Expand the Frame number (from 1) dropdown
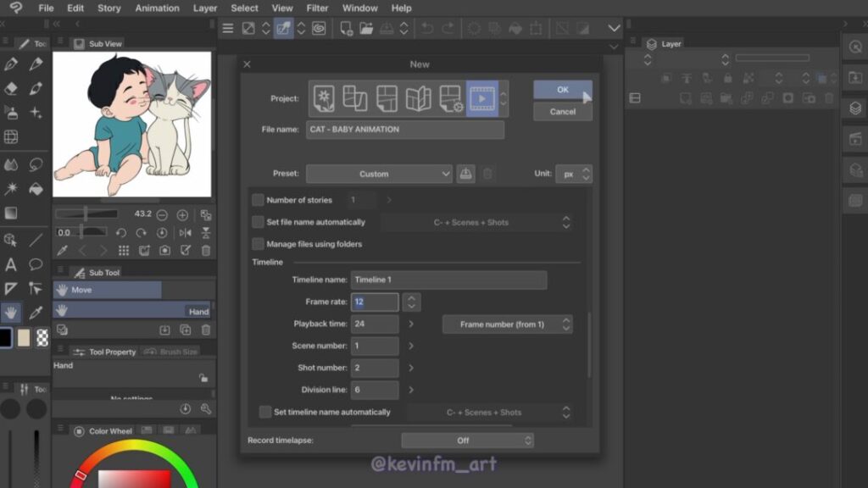 tap(507, 324)
